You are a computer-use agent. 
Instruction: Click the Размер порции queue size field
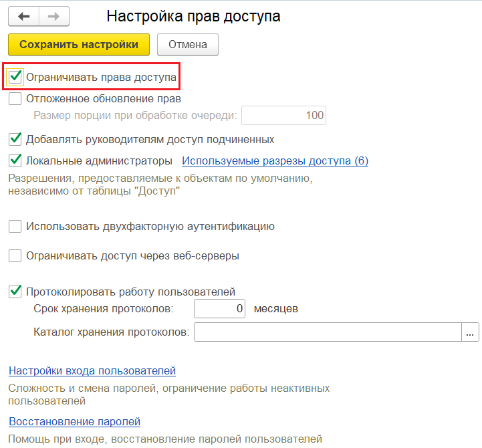pos(283,116)
